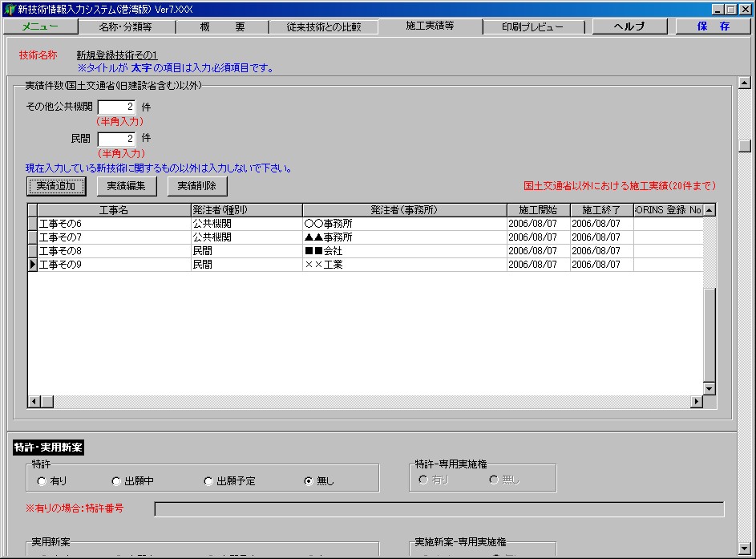The image size is (756, 559).
Task: Click the grid's scroll-right arrow
Action: (x=697, y=401)
